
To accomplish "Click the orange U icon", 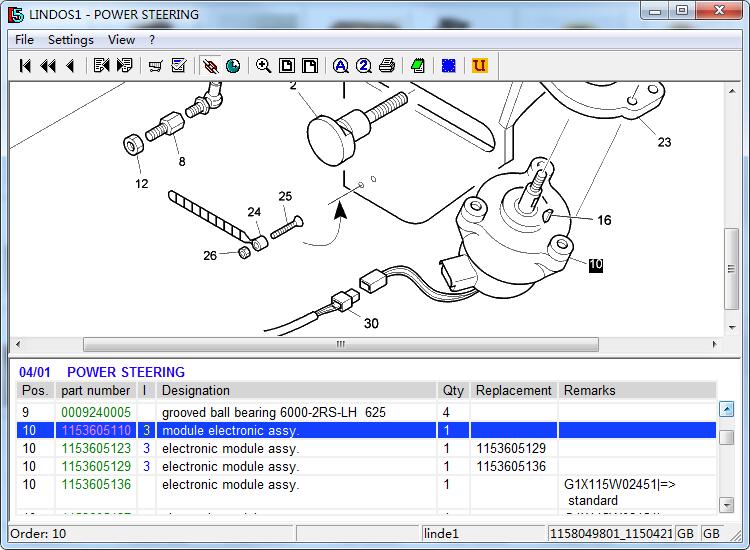I will point(479,66).
